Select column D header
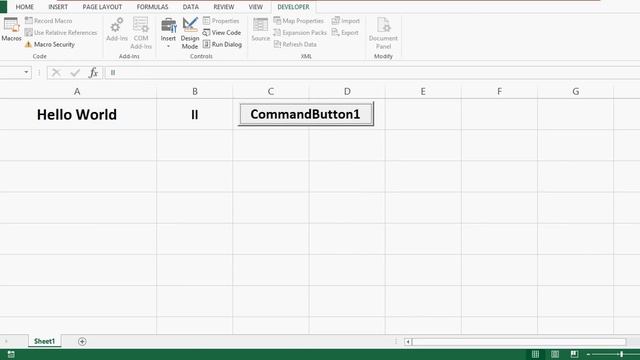Screen dimensions: 640x360 [x=347, y=91]
